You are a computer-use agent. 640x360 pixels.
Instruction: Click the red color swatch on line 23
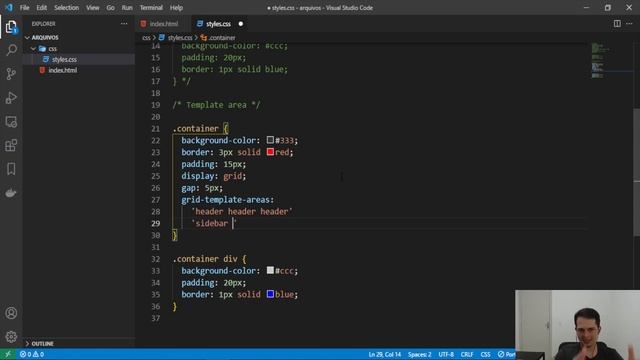point(270,152)
